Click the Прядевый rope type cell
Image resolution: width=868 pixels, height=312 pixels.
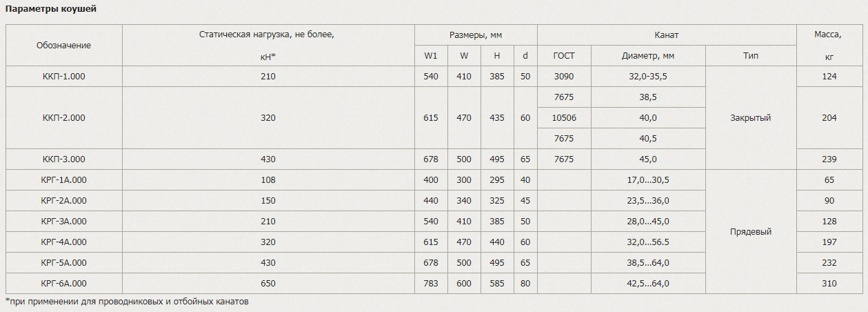(x=751, y=232)
